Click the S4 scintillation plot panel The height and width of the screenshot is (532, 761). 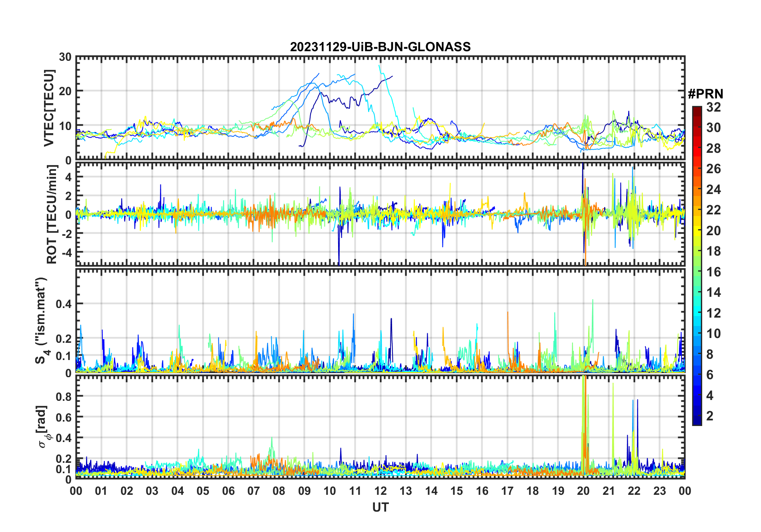(380, 320)
